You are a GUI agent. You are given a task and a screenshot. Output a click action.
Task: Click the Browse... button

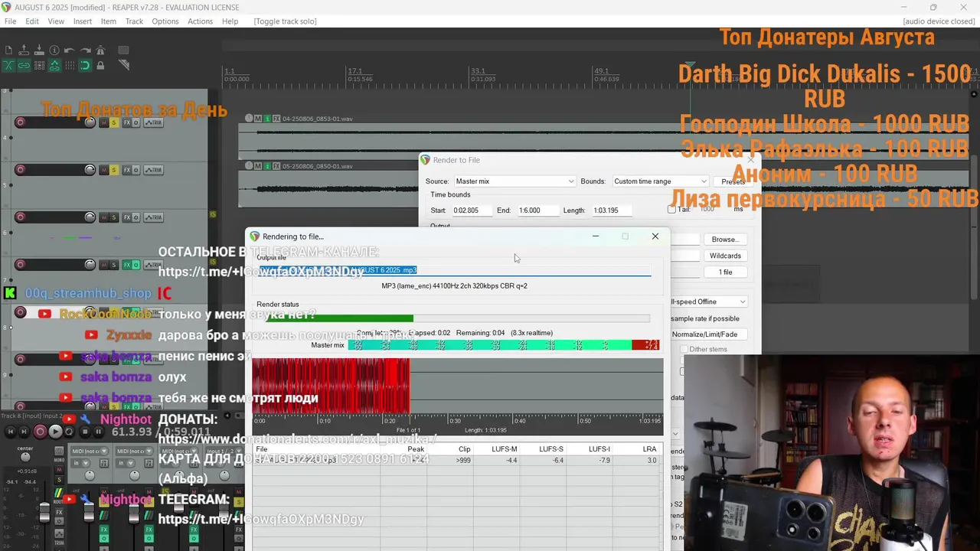[x=724, y=240]
